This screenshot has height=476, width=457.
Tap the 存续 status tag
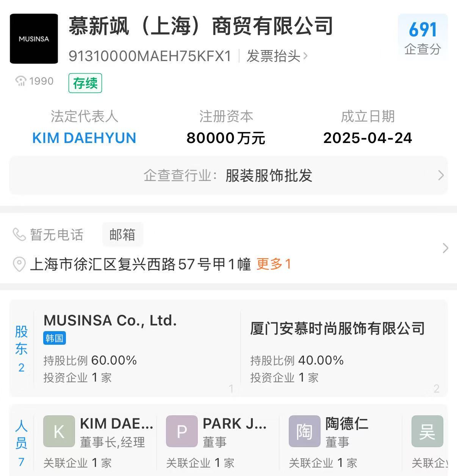pos(85,83)
